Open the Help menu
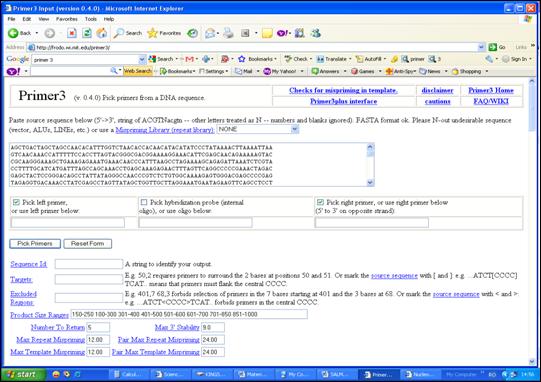541x382 pixels. pos(109,19)
